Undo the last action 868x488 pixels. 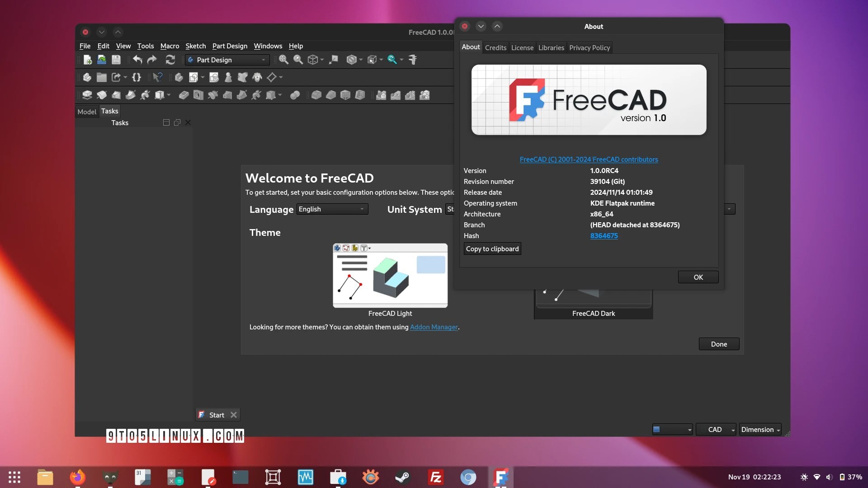click(x=137, y=60)
